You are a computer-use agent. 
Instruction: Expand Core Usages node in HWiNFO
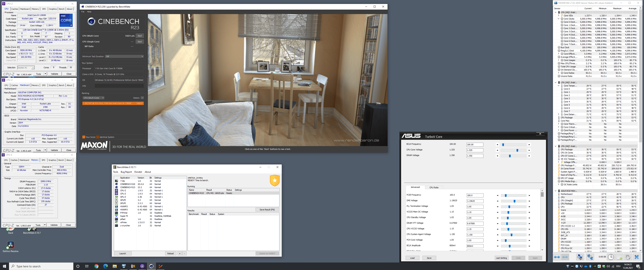pyautogui.click(x=558, y=60)
